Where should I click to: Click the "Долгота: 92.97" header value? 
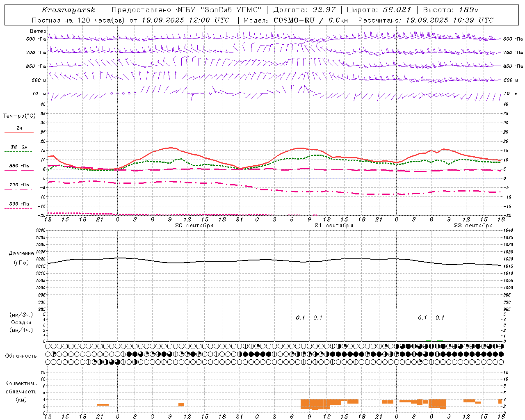point(304,10)
